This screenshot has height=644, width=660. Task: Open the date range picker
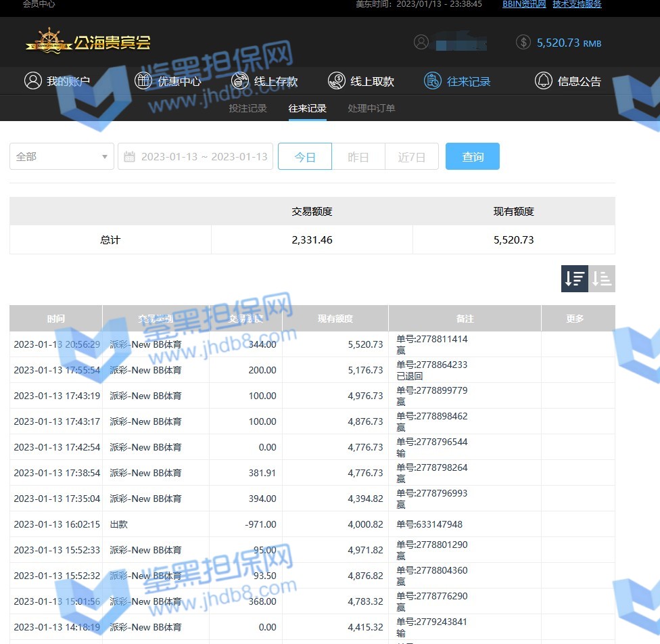[195, 156]
